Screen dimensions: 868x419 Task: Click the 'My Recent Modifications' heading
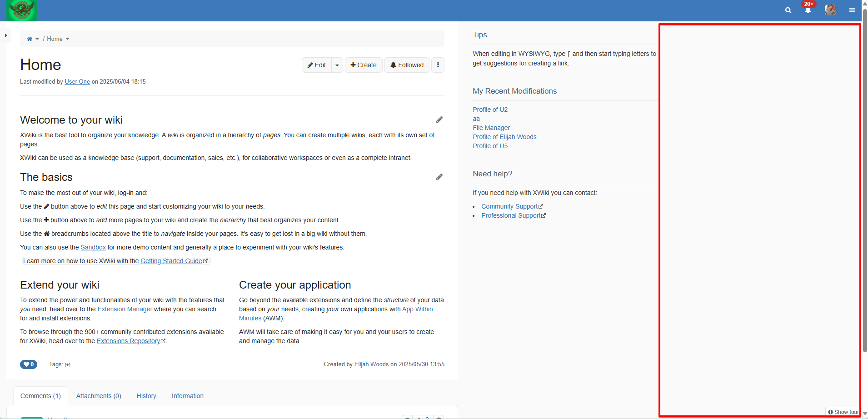[x=514, y=91]
